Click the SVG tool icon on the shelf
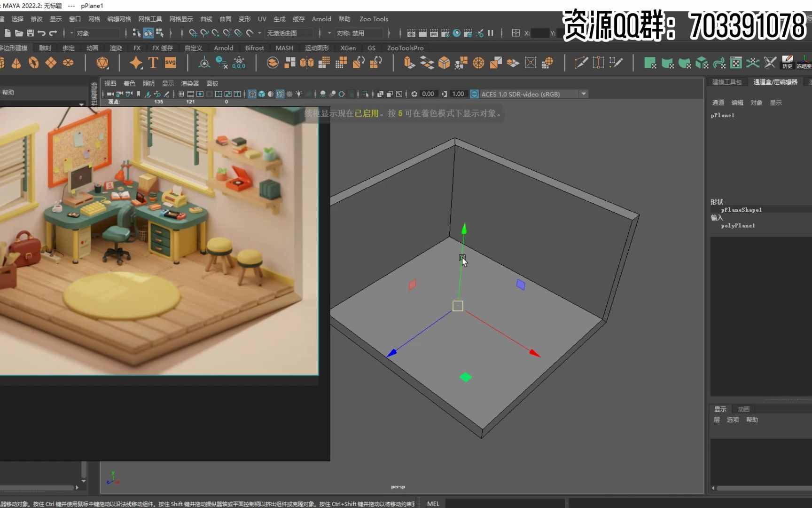812x508 pixels. (x=170, y=62)
